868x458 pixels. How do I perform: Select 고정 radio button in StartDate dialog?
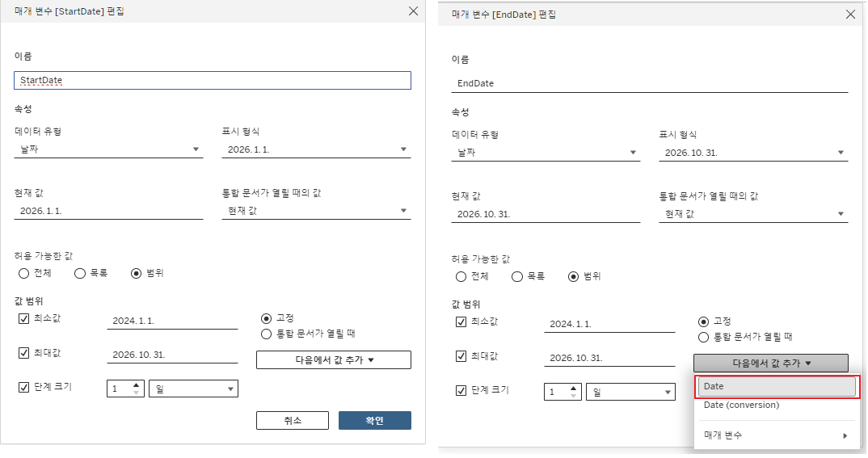coord(266,318)
